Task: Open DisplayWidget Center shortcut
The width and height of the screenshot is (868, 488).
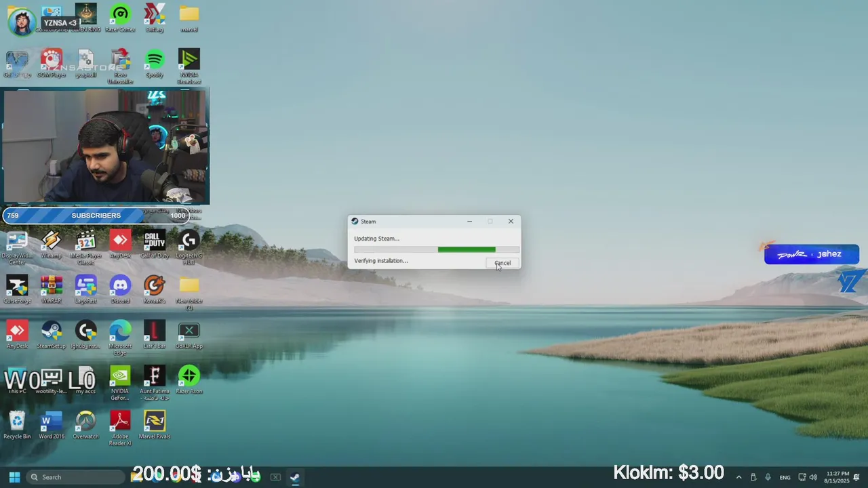Action: 17,247
